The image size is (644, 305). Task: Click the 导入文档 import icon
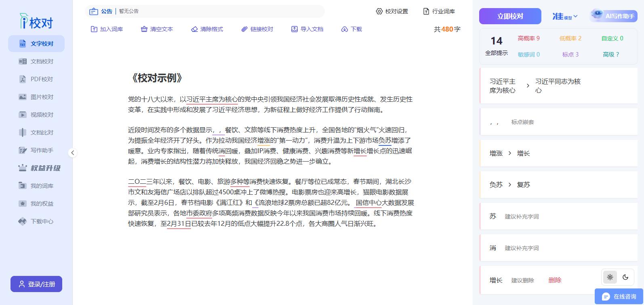(x=295, y=29)
